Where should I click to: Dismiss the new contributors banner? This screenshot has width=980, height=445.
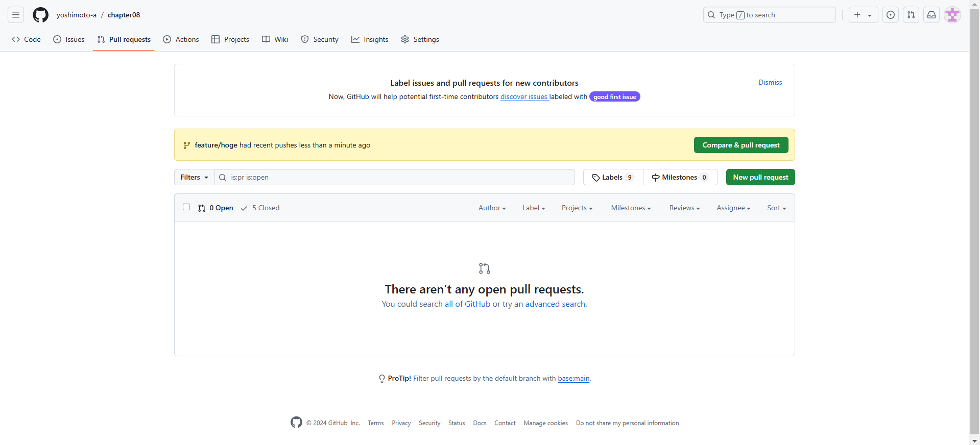click(770, 82)
